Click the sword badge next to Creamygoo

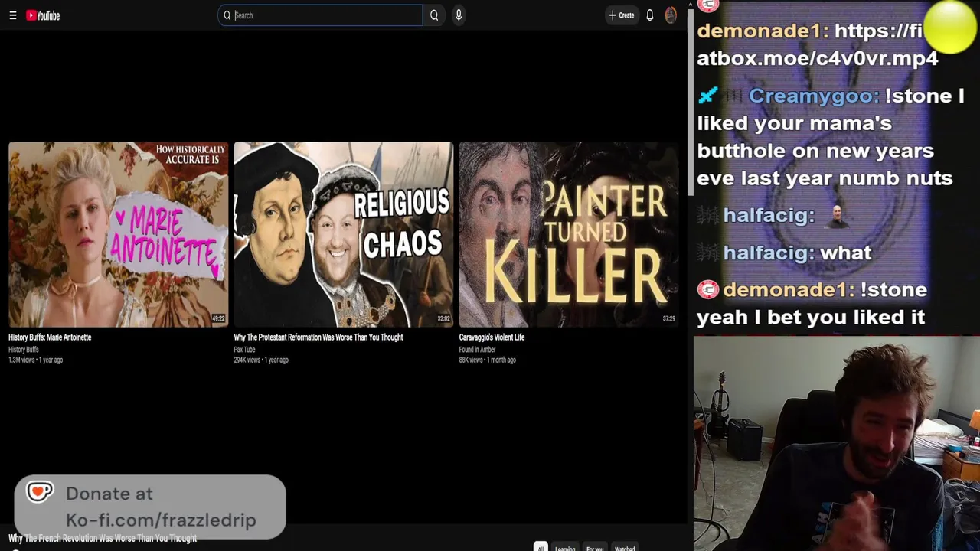[708, 95]
